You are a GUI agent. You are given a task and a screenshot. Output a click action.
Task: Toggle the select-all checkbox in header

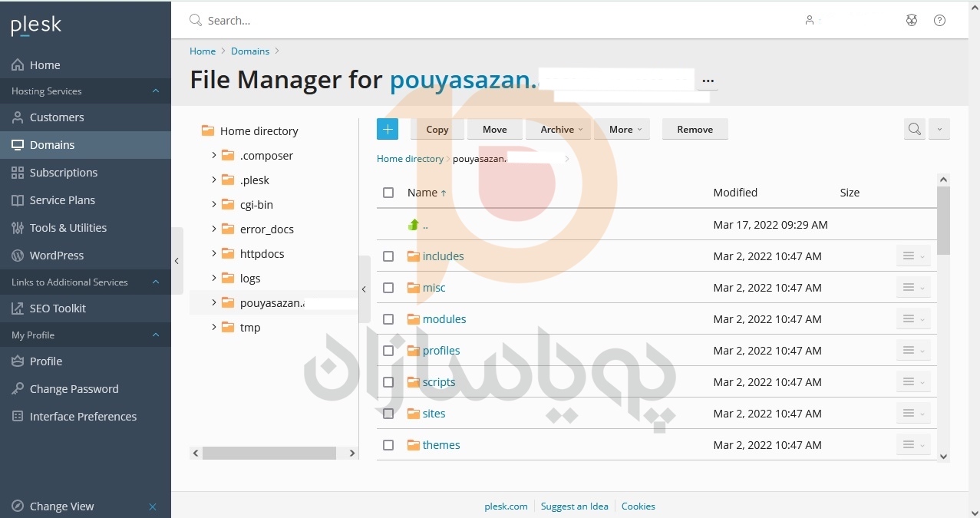click(x=388, y=193)
